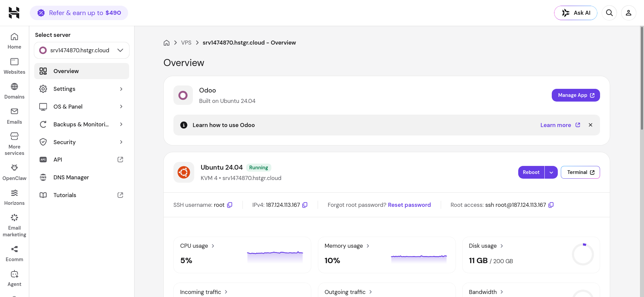Click the Hostinger logo
The height and width of the screenshot is (297, 644).
tap(14, 13)
